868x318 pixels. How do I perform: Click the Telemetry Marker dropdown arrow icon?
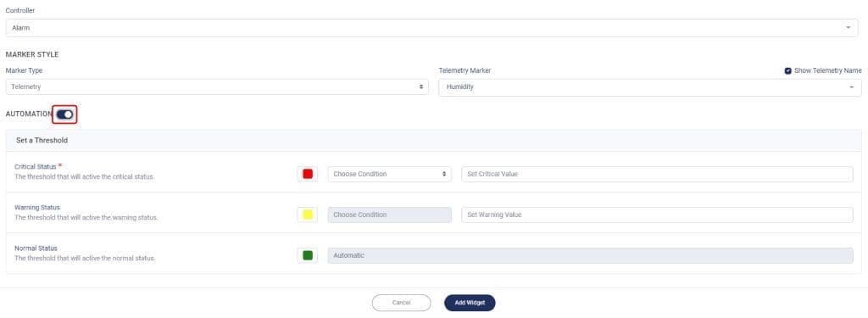point(851,87)
